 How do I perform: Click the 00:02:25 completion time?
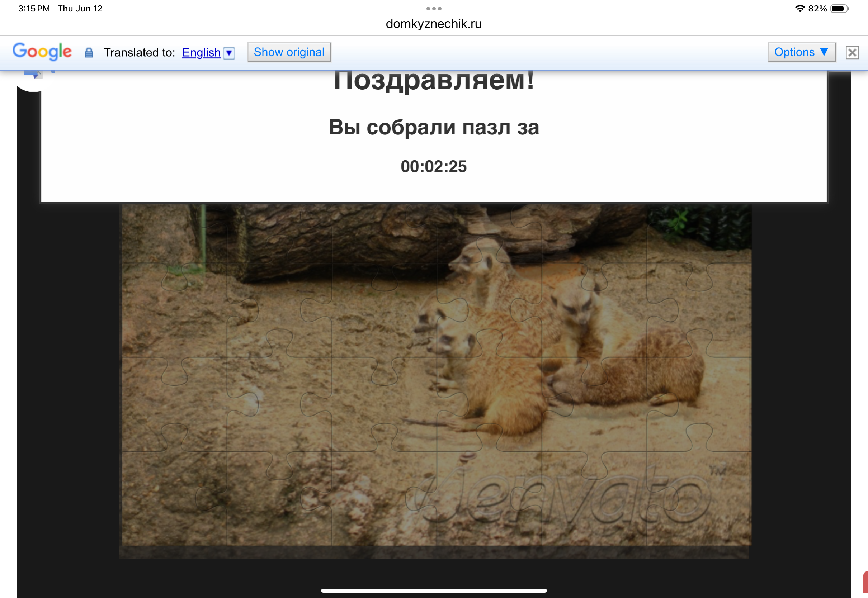(x=434, y=166)
